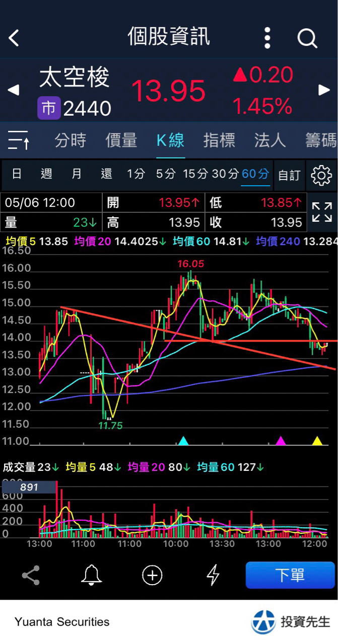Viewport: 338px width, 644px height.
Task: Tap 均量5 48 volume legend
Action: tap(94, 467)
